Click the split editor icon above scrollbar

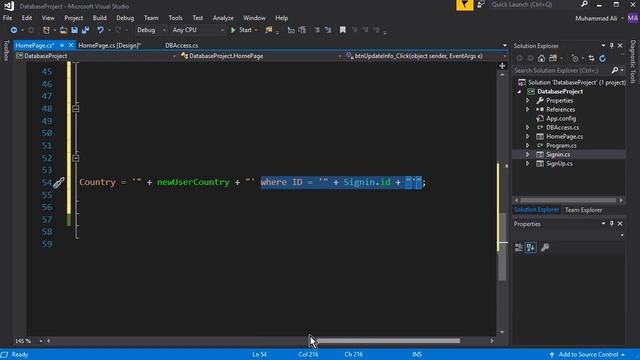502,66
